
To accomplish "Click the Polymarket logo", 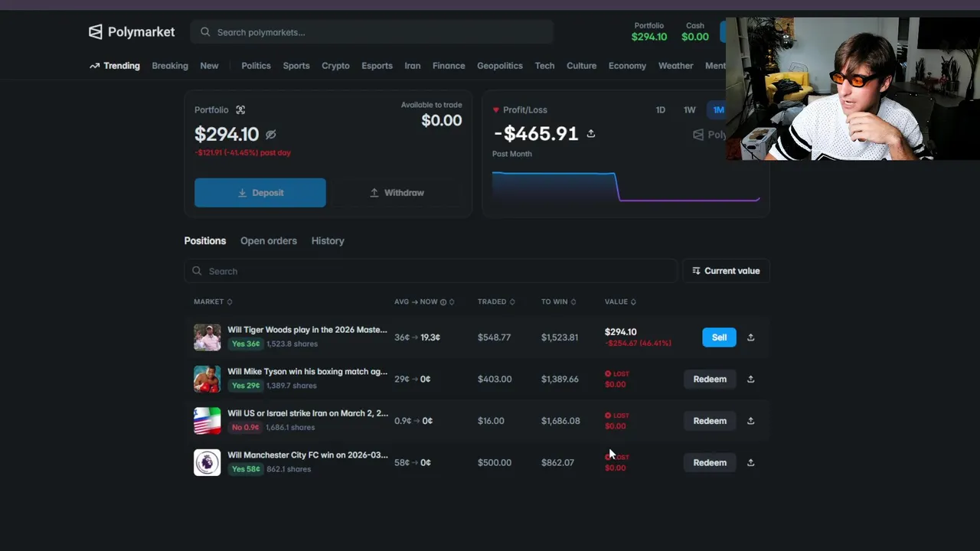I will click(132, 32).
